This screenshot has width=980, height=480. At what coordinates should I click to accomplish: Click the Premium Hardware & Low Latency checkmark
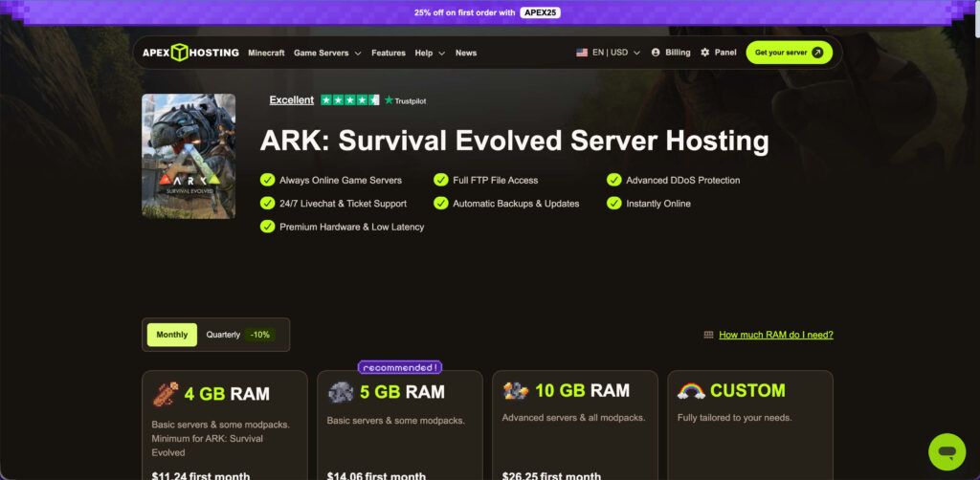(268, 226)
